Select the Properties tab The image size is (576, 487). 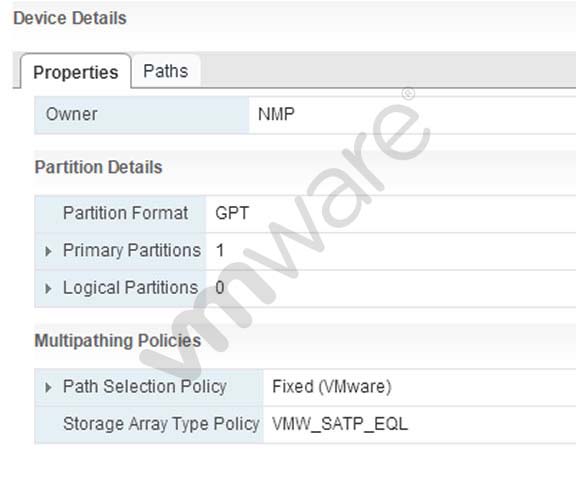[76, 72]
